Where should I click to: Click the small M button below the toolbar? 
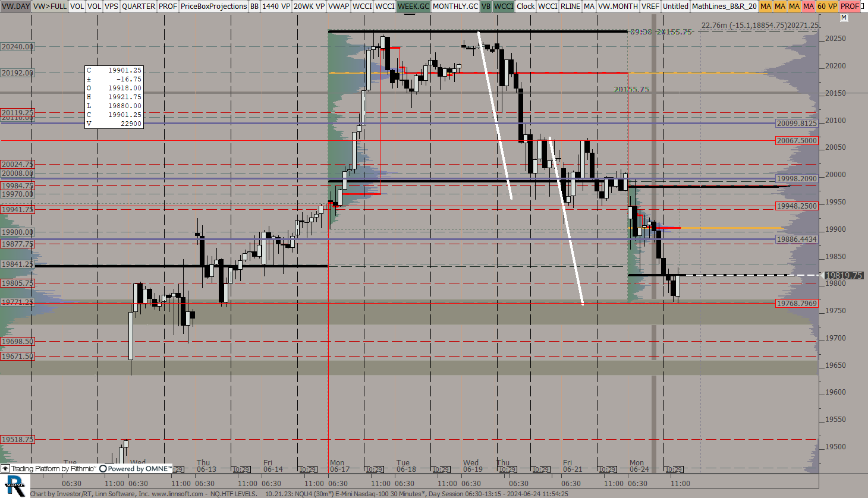pyautogui.click(x=844, y=18)
